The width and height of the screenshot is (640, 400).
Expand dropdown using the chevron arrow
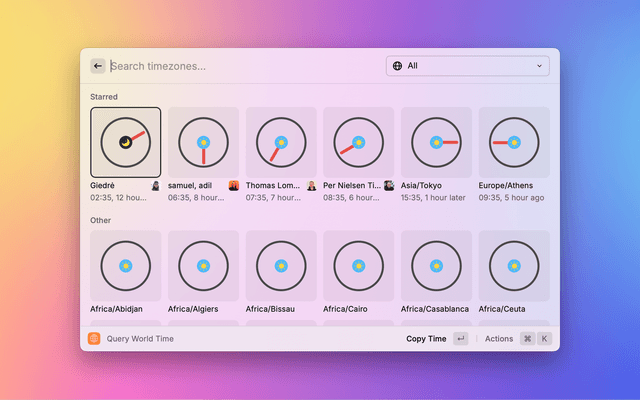pos(540,66)
